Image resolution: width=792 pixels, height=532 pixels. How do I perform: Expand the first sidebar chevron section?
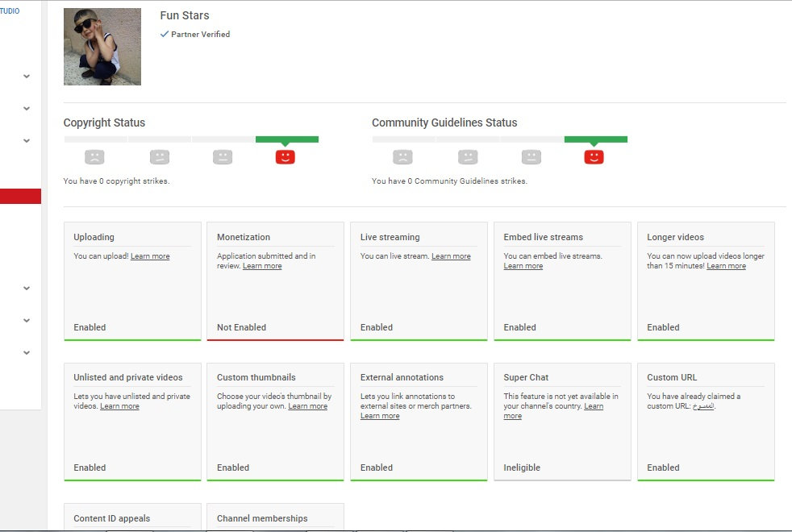tap(27, 77)
